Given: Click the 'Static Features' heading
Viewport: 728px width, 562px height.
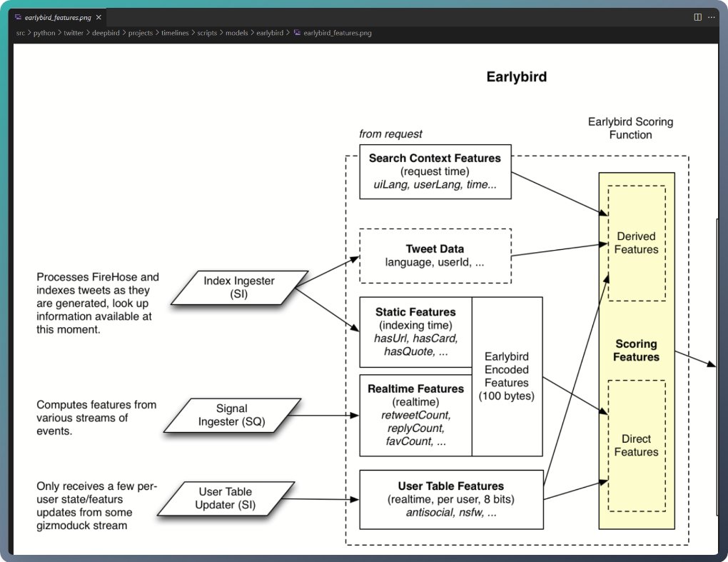Looking at the screenshot, I should (415, 312).
